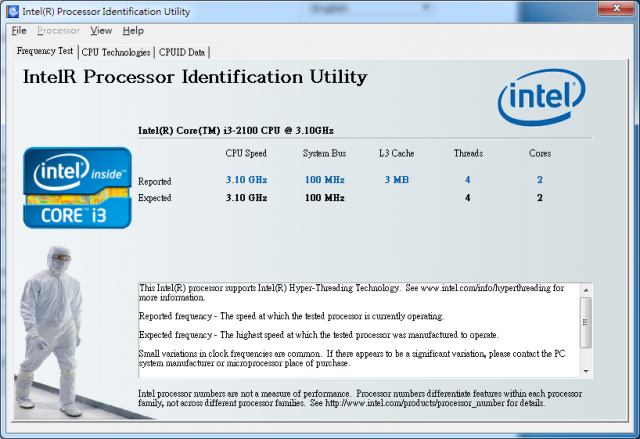Click the System Bus column header
The image size is (640, 439).
(x=324, y=153)
